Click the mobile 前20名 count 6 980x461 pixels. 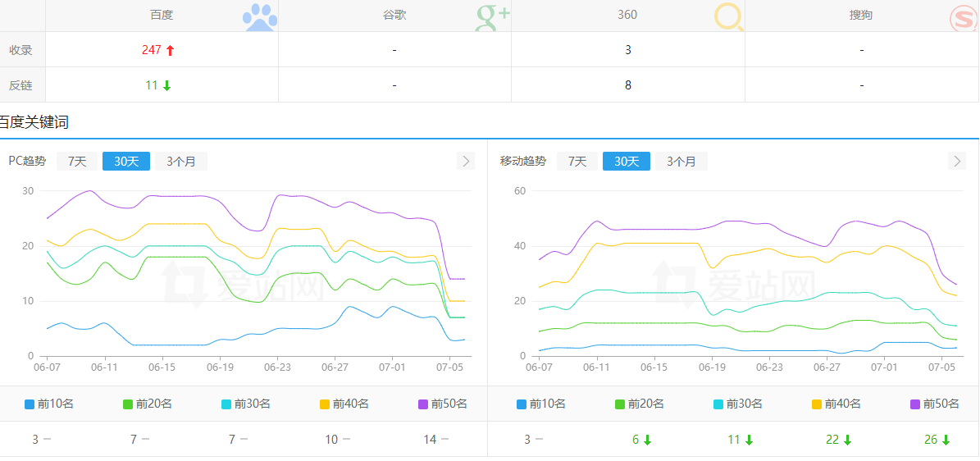click(x=636, y=440)
